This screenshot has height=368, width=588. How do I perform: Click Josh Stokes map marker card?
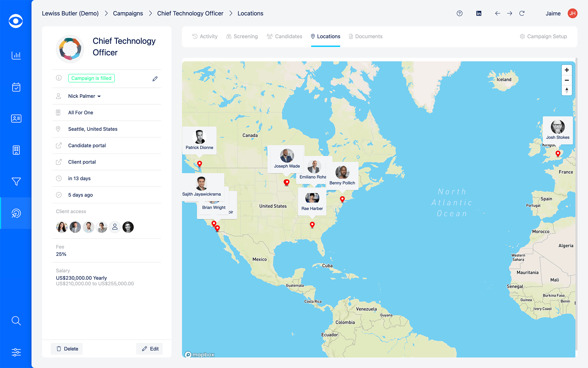tap(557, 130)
